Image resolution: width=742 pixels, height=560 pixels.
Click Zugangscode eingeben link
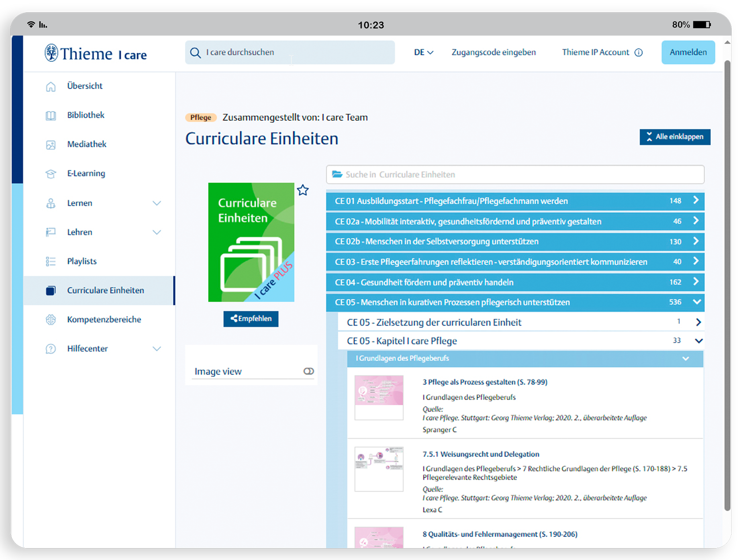(493, 52)
